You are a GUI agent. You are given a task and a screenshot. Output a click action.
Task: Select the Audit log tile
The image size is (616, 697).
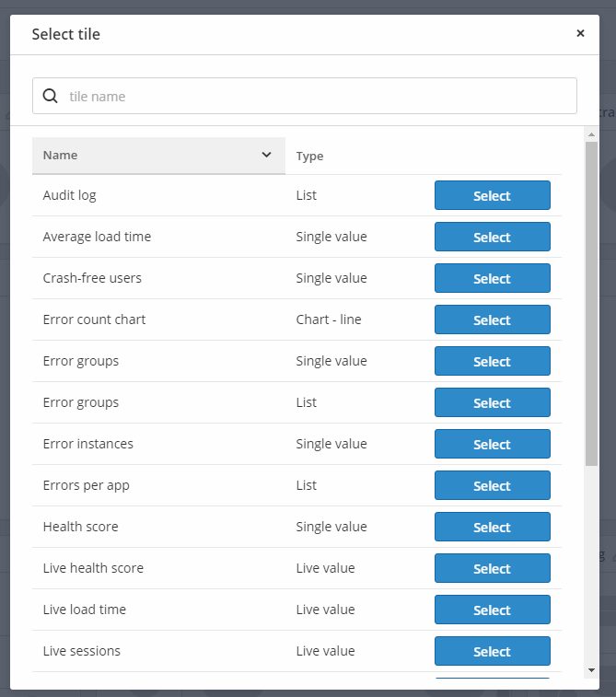pos(492,195)
